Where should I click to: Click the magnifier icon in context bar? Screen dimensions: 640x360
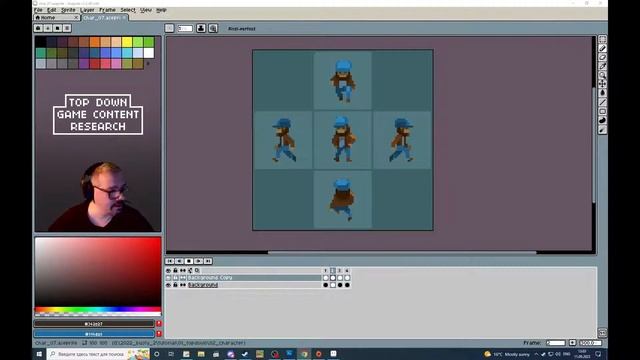[213, 28]
